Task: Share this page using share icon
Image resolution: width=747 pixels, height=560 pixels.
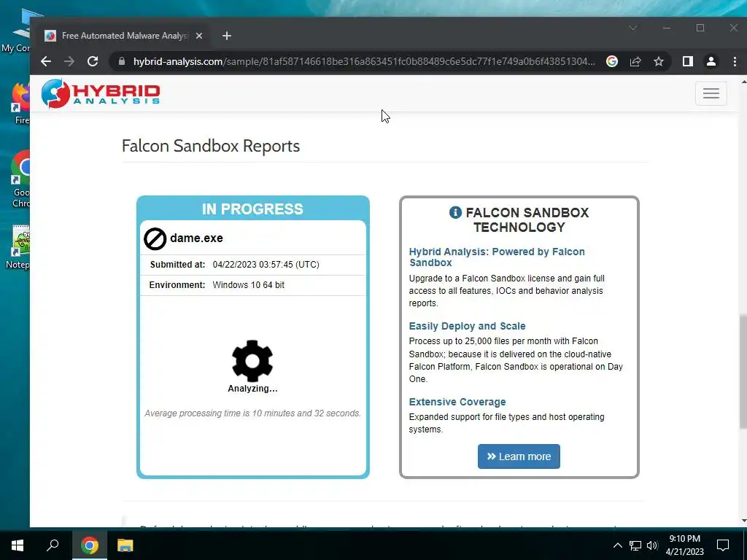Action: (x=635, y=61)
